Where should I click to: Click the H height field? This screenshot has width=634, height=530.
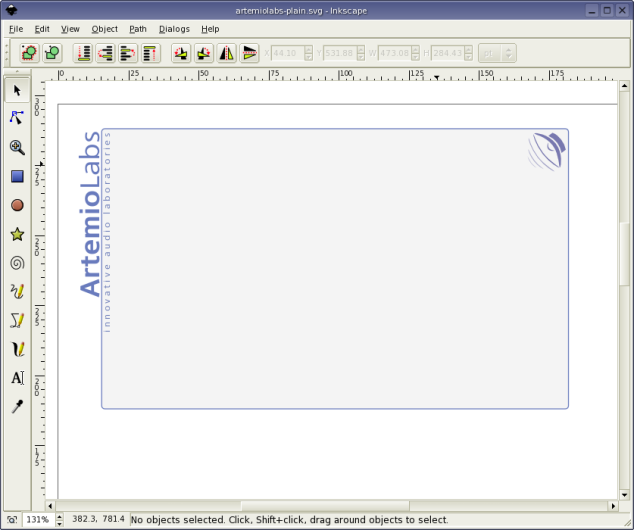coord(447,53)
